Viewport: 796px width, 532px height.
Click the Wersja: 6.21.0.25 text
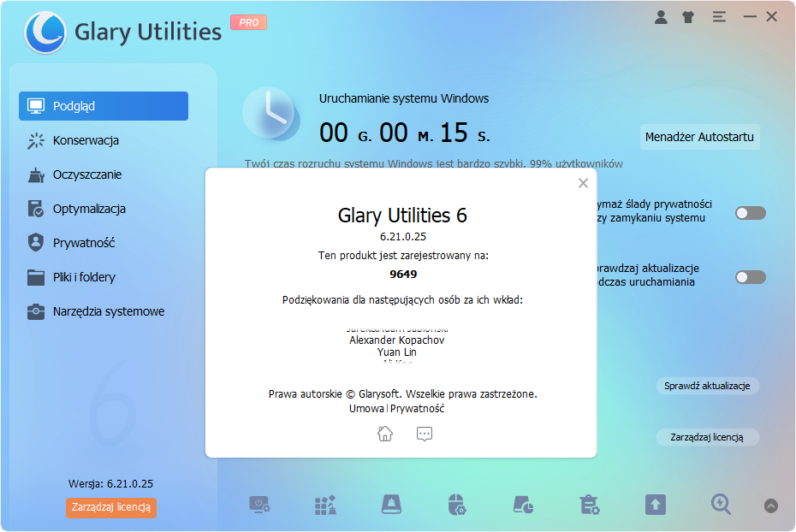pos(110,484)
